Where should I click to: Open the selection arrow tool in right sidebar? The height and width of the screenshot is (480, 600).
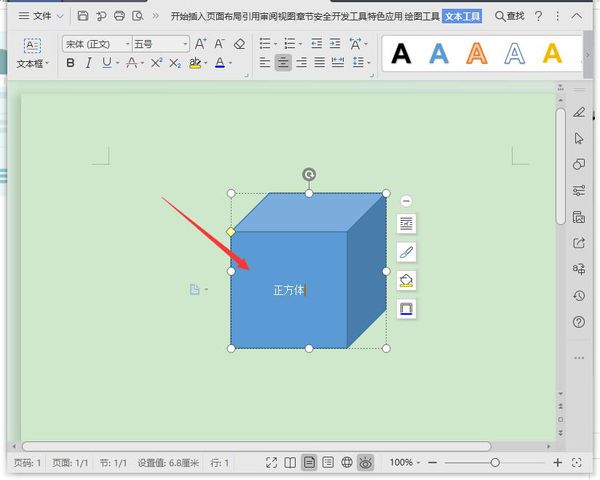point(579,138)
